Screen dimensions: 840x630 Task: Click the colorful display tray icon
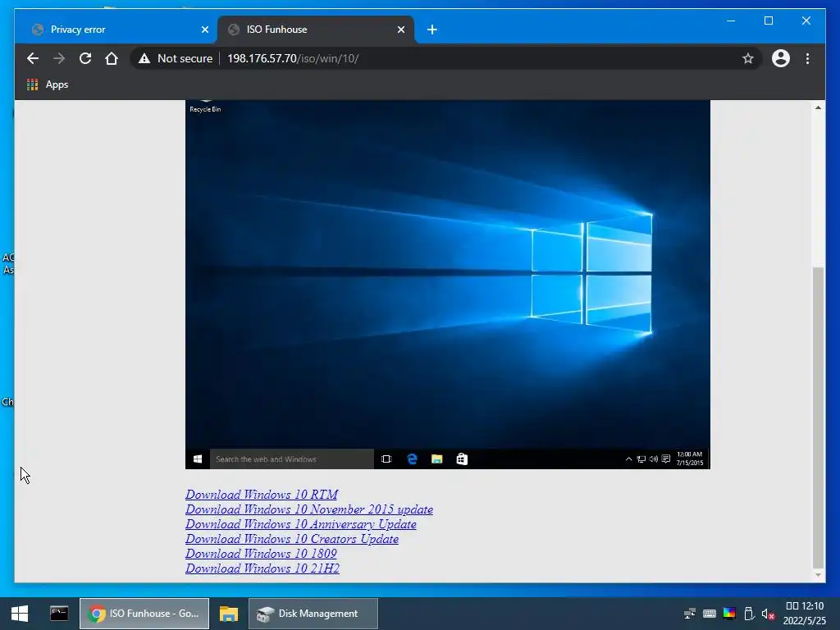pos(729,614)
